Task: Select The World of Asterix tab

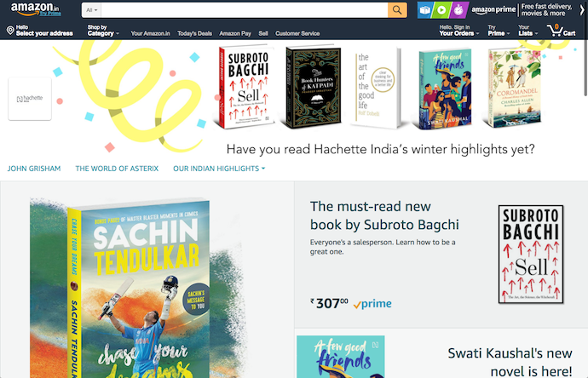Action: click(117, 169)
